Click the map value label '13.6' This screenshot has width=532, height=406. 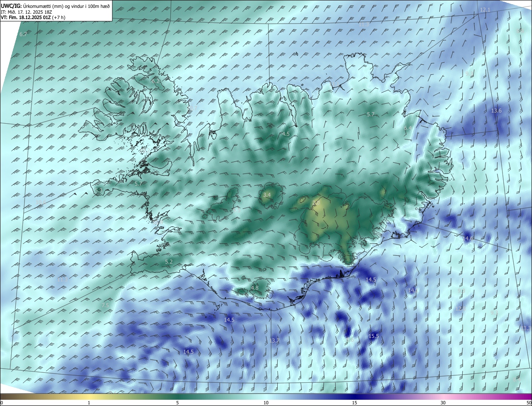coord(496,111)
